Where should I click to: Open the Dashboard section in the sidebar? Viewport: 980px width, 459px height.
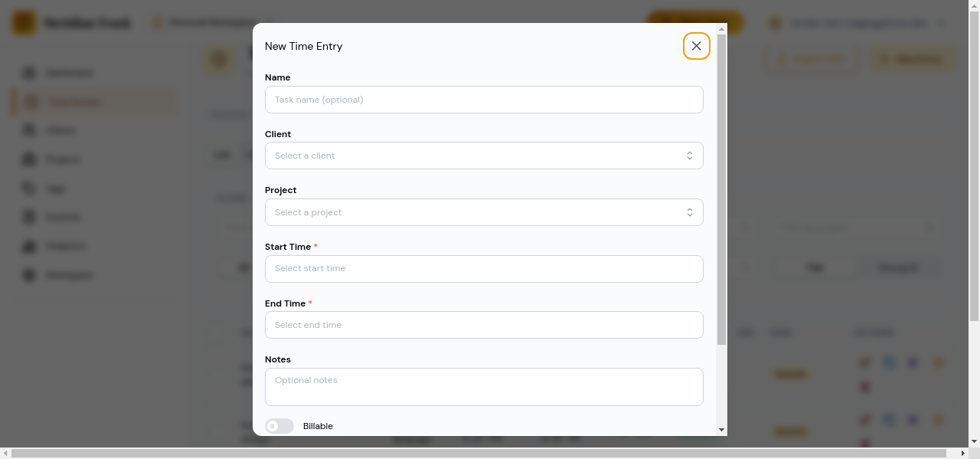pos(28,72)
